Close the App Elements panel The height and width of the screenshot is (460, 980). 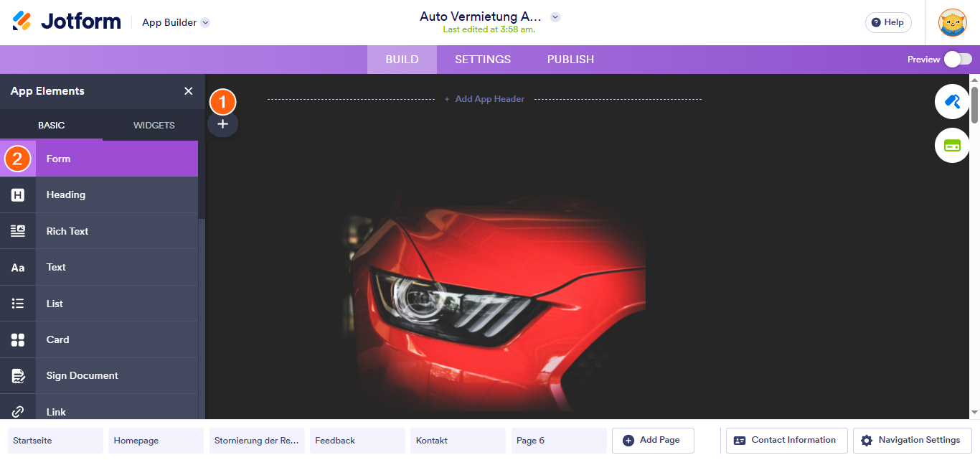tap(189, 91)
